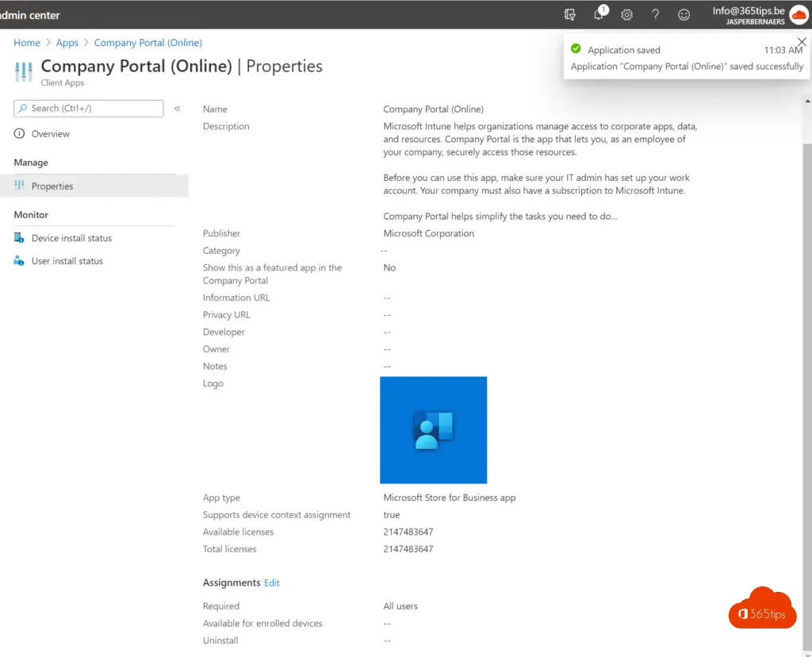This screenshot has width=812, height=657.
Task: Click the Microsoft Corporation publisher value
Action: 428,233
